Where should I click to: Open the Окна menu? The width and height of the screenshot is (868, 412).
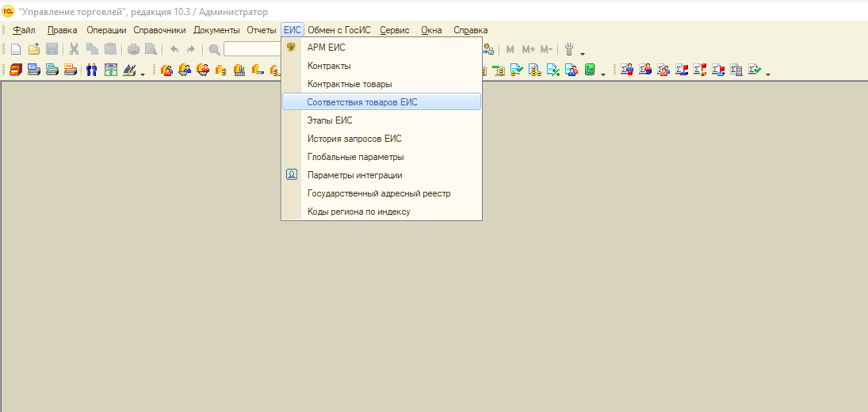[x=431, y=30]
